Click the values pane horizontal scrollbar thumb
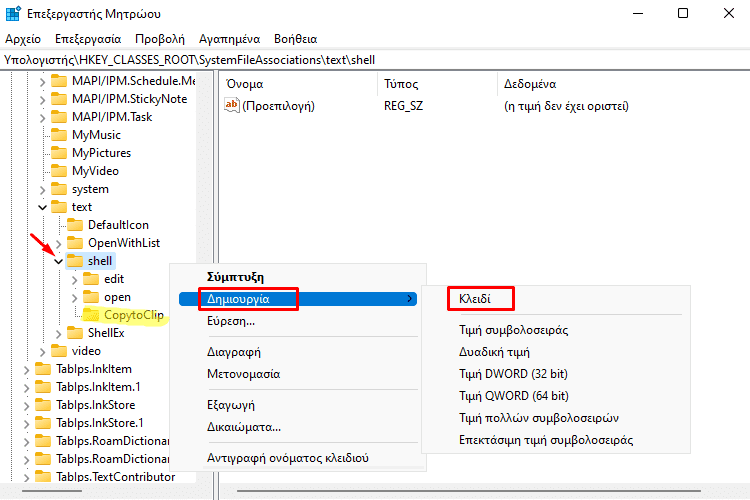750x500 pixels. coord(469,491)
